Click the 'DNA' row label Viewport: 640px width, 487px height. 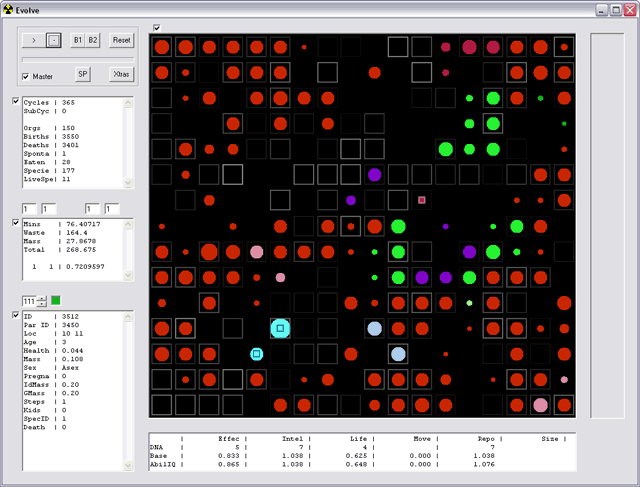pos(156,447)
